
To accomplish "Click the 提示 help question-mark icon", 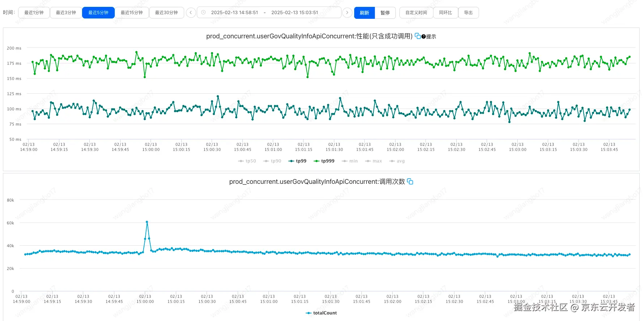I will point(424,37).
